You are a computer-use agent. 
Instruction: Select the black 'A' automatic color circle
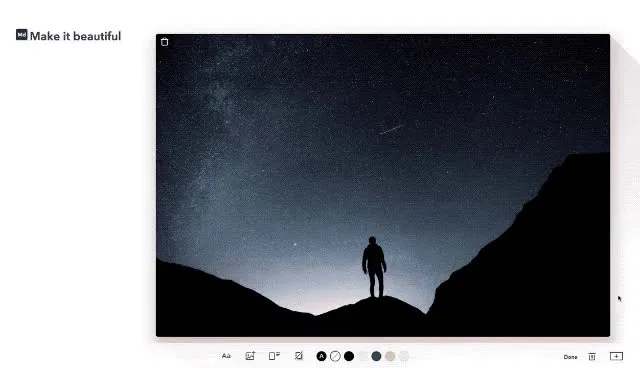(322, 356)
